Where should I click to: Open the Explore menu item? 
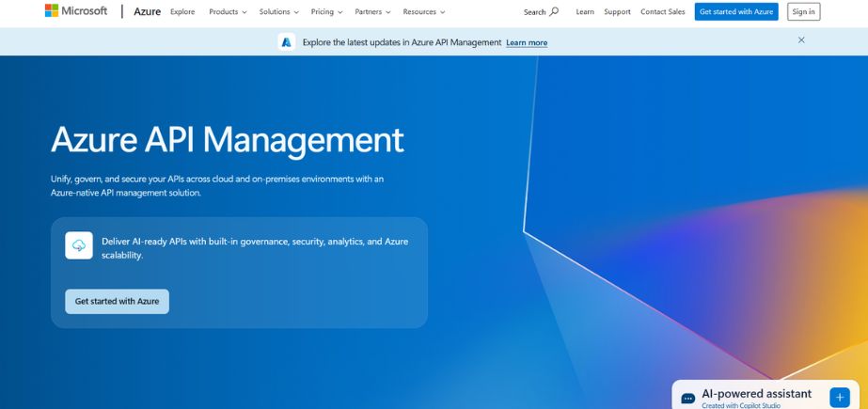point(182,11)
